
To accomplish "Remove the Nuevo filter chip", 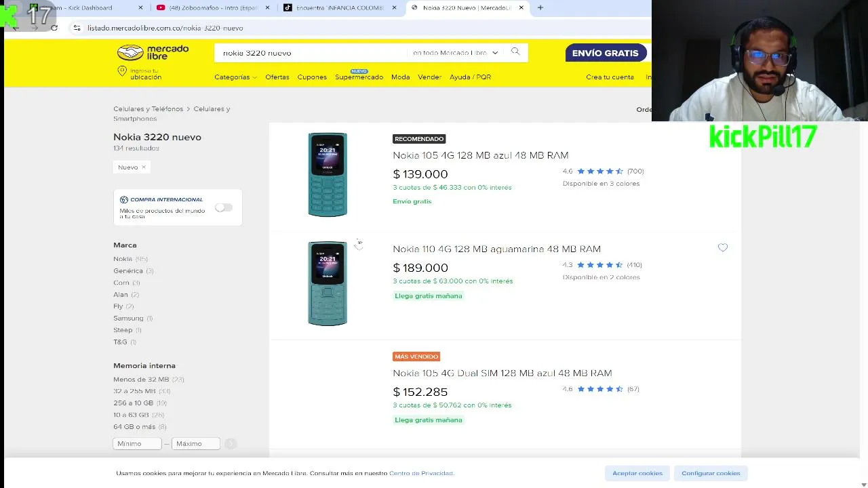I will click(144, 167).
